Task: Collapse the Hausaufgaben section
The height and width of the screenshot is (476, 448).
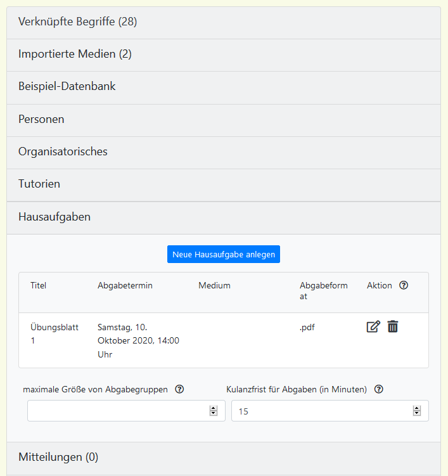Action: 54,217
